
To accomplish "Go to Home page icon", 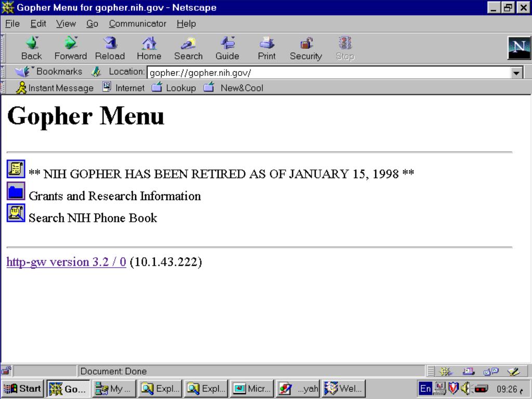I will click(149, 44).
